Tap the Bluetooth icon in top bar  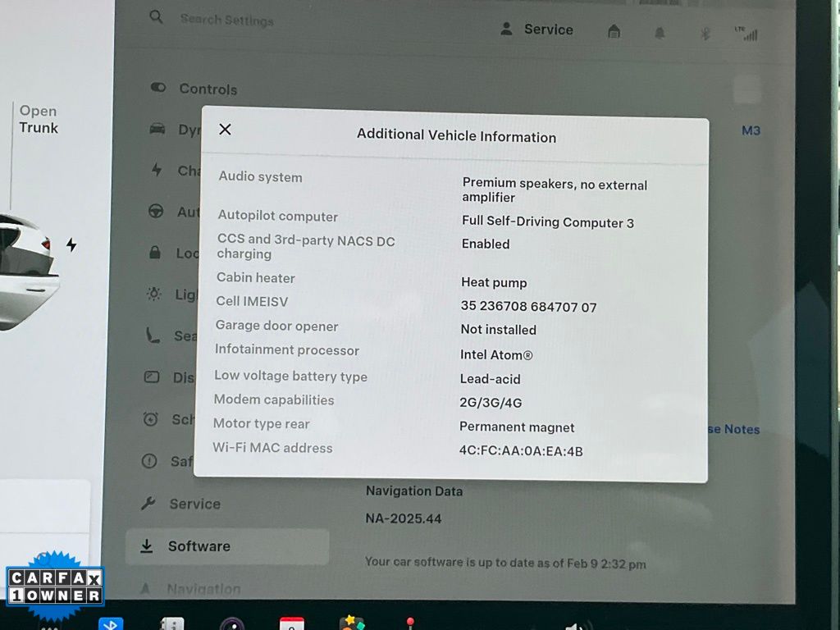704,34
